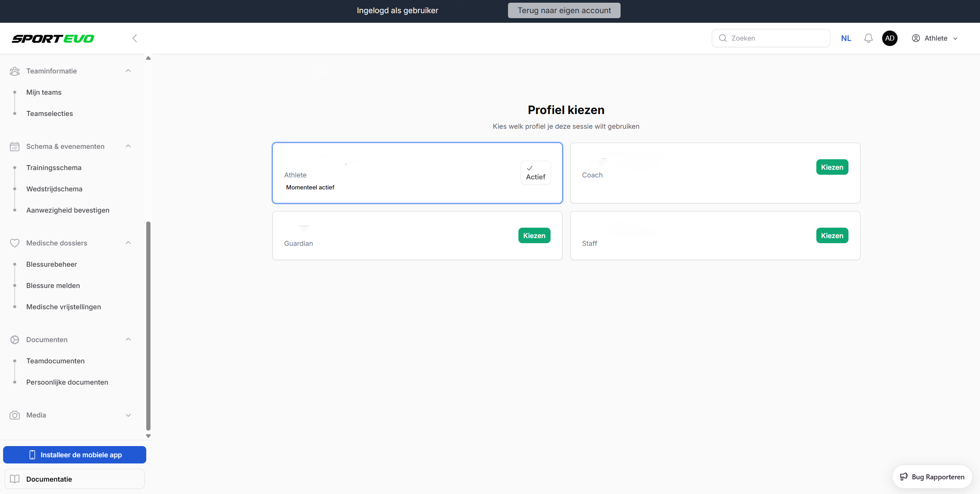Image resolution: width=980 pixels, height=494 pixels.
Task: Click the Media camera icon
Action: point(15,415)
